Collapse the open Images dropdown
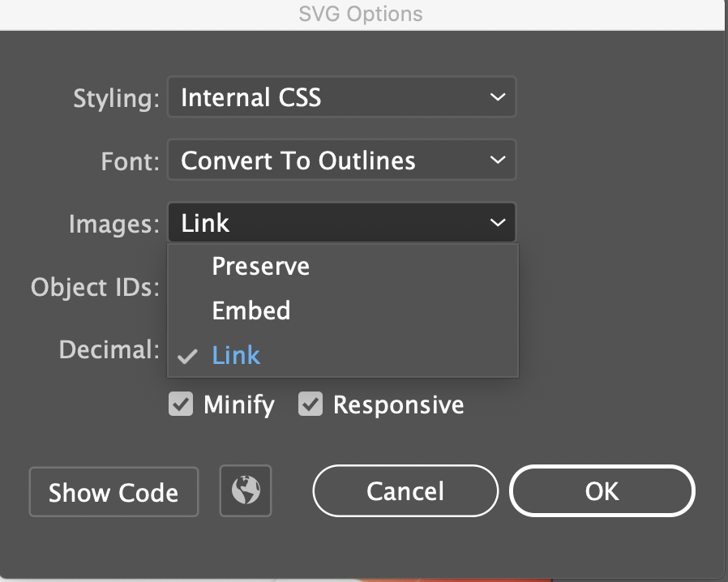The image size is (728, 582). (341, 222)
